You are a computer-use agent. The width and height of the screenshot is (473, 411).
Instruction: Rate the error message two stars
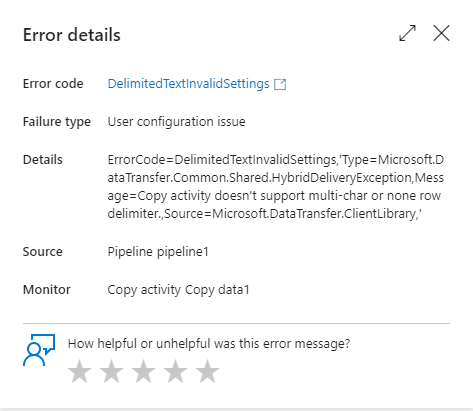(111, 371)
